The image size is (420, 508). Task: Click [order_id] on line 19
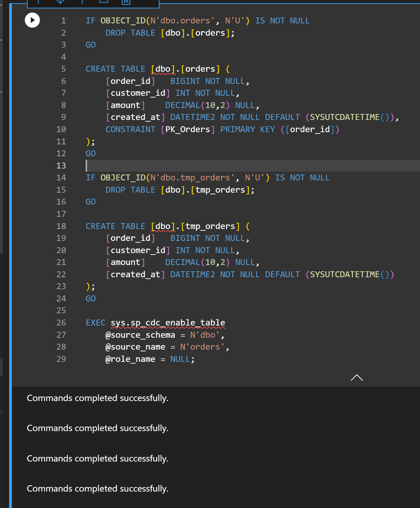(x=130, y=238)
